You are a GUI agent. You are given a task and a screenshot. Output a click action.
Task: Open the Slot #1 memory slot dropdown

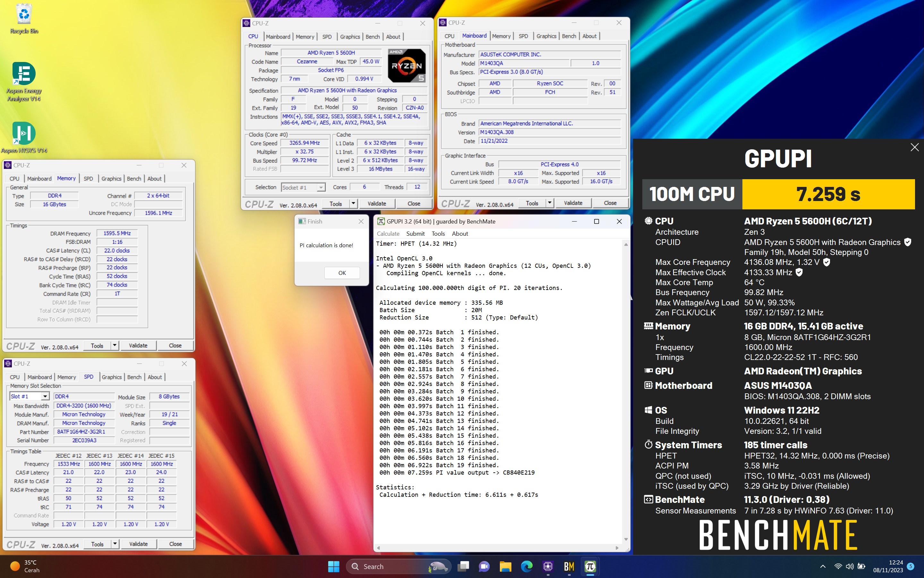pyautogui.click(x=45, y=397)
